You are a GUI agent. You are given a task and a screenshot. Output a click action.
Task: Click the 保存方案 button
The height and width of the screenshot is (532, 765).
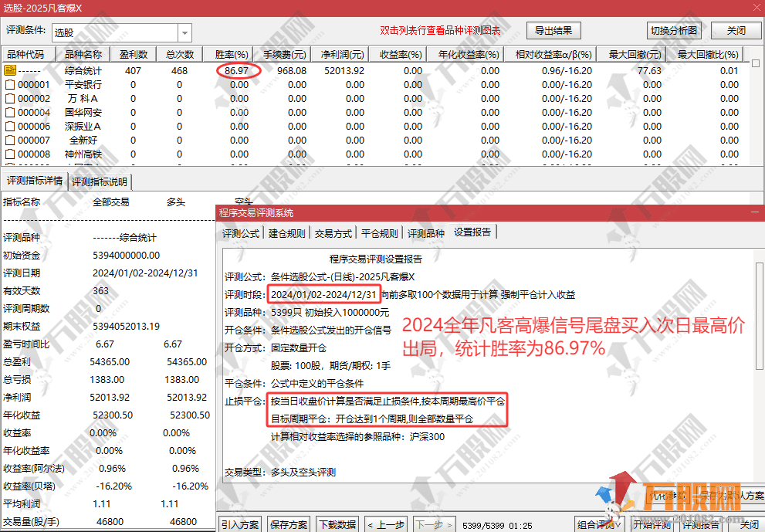pos(288,524)
